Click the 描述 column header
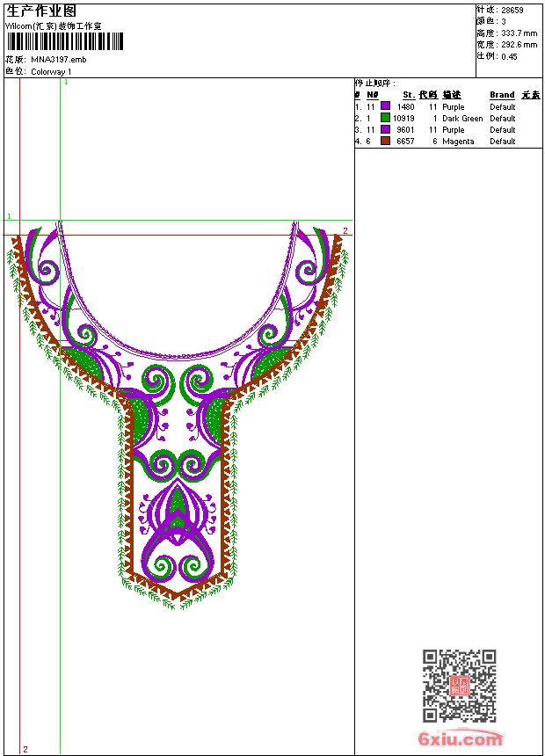 click(x=452, y=95)
